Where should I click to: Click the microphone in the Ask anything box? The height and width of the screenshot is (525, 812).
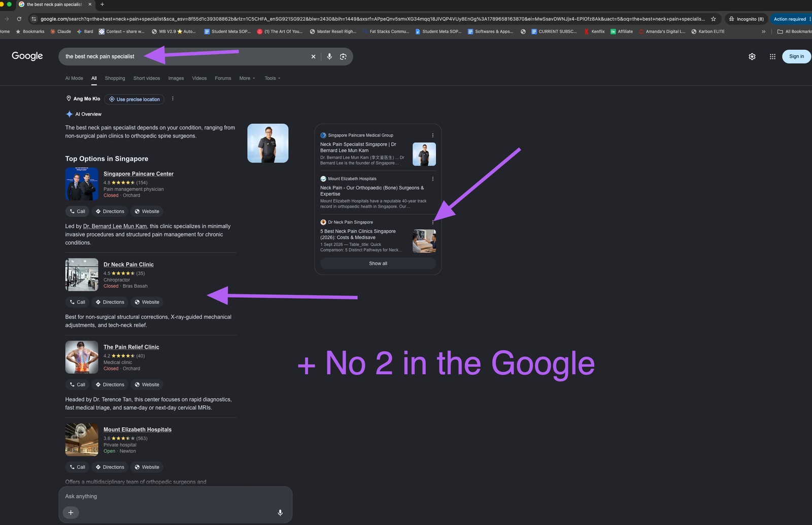point(280,513)
